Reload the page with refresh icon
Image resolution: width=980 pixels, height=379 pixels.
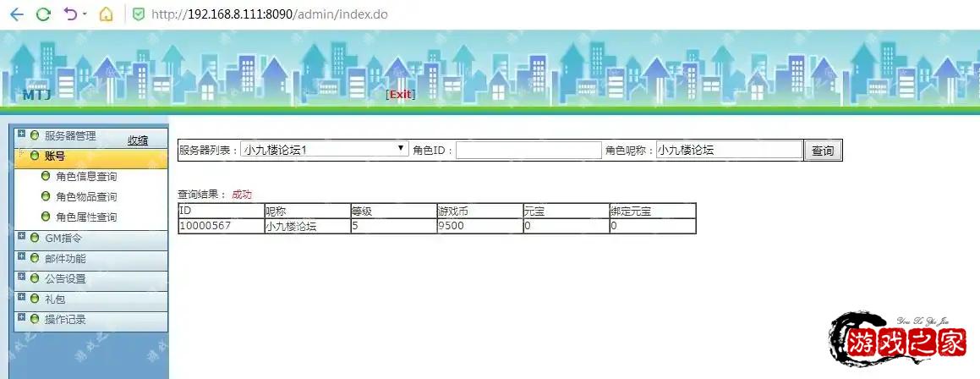point(43,14)
